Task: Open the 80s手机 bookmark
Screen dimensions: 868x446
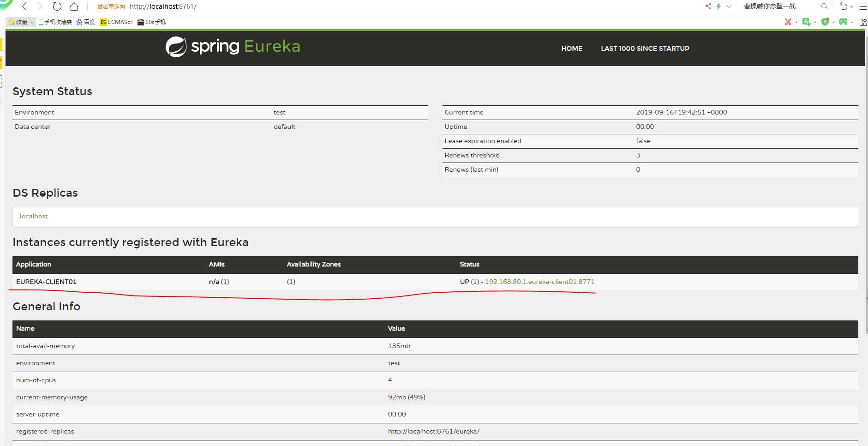Action: click(151, 22)
